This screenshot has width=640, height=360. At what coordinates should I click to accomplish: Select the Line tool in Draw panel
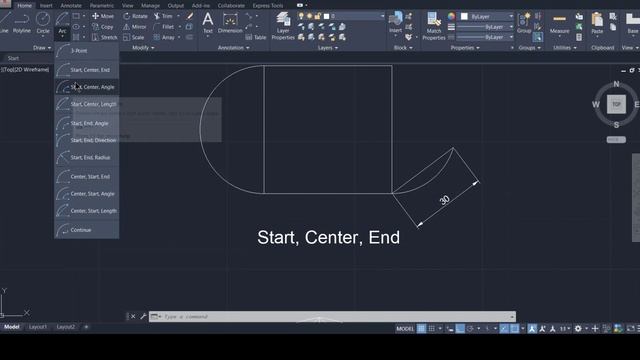(4, 22)
